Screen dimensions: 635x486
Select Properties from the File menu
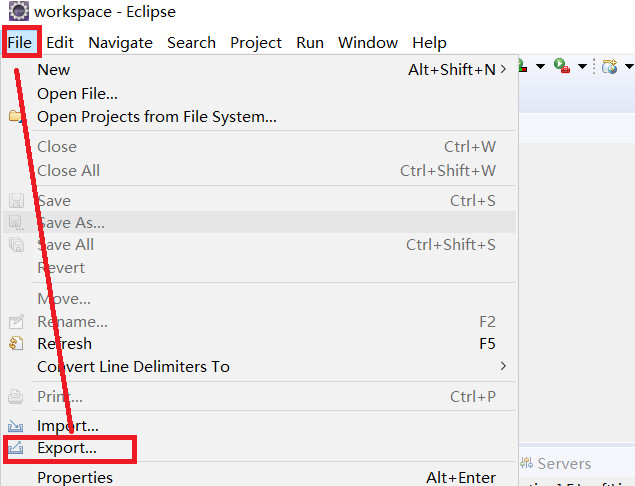click(259, 477)
